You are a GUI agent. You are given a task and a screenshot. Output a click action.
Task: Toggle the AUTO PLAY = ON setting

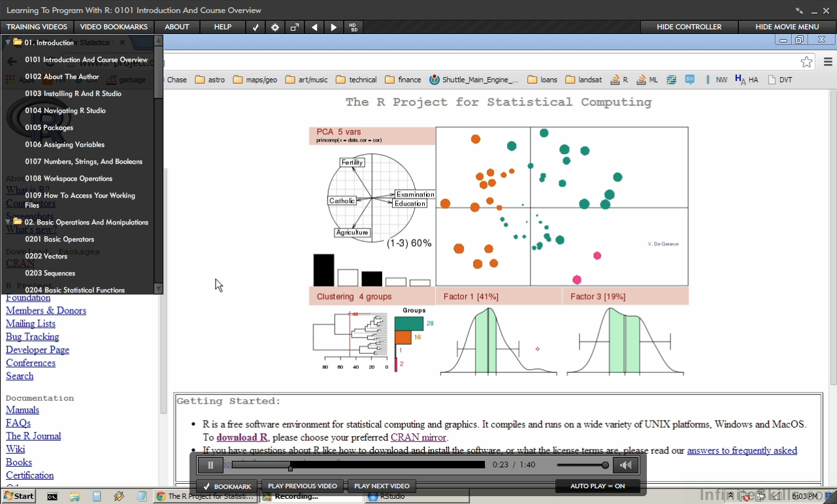(x=597, y=486)
